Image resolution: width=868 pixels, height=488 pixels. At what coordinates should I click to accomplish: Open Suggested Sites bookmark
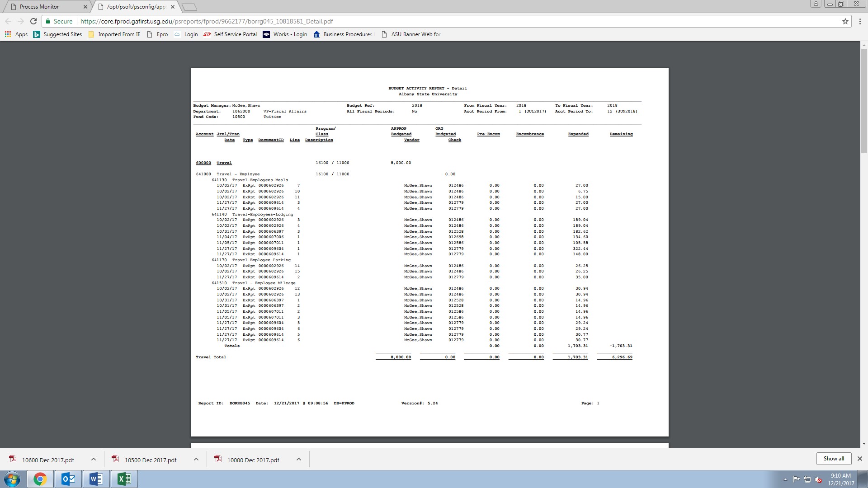tap(57, 34)
